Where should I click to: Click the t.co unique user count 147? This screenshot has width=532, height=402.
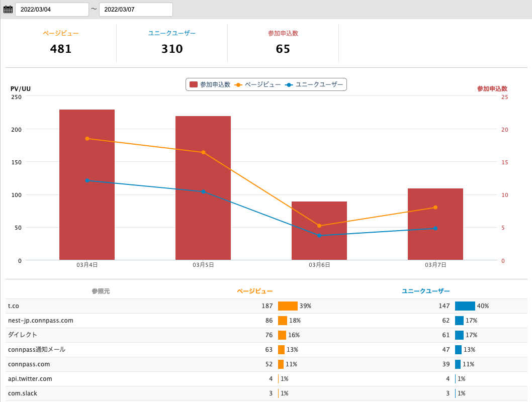coord(444,306)
